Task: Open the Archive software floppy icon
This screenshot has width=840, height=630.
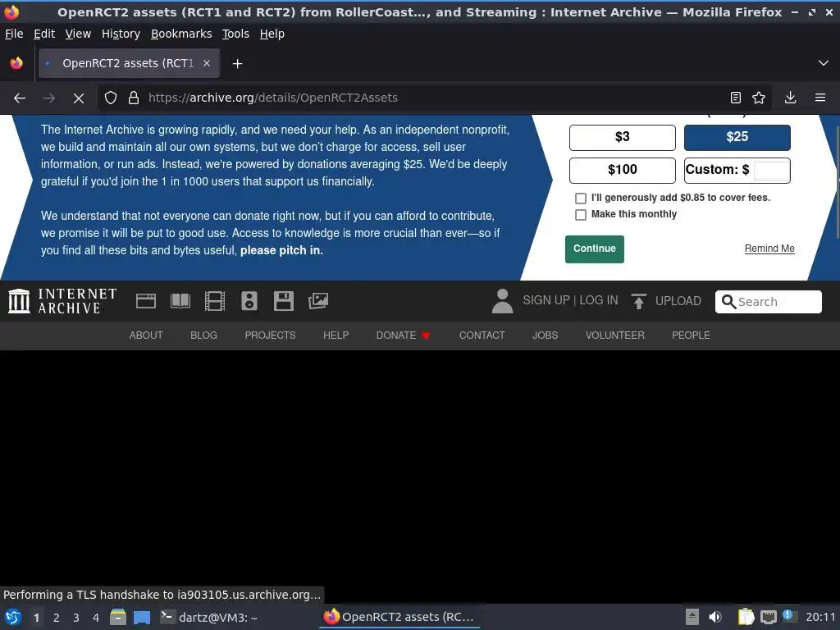Action: [x=283, y=301]
